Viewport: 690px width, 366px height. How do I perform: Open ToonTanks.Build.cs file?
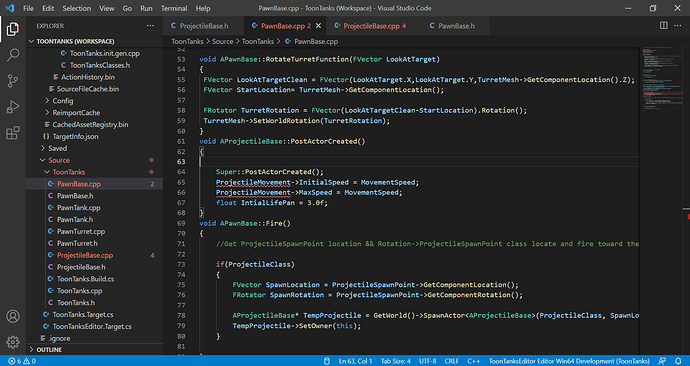point(85,279)
